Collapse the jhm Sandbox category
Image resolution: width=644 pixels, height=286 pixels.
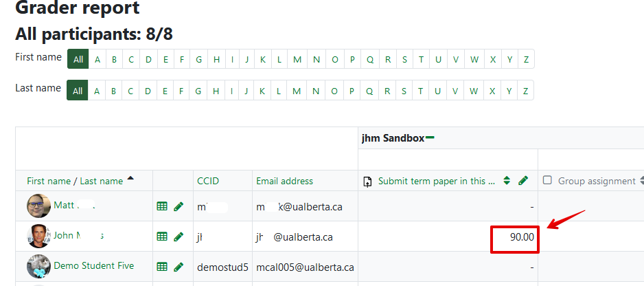point(430,138)
